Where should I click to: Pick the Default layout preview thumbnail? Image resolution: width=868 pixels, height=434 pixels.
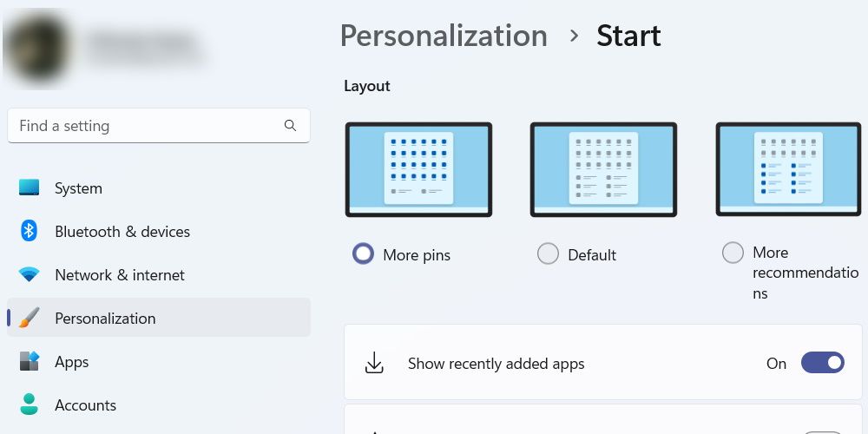coord(603,169)
